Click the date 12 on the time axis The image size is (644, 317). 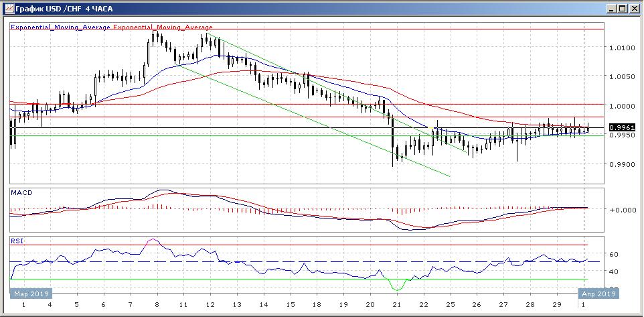coord(210,305)
